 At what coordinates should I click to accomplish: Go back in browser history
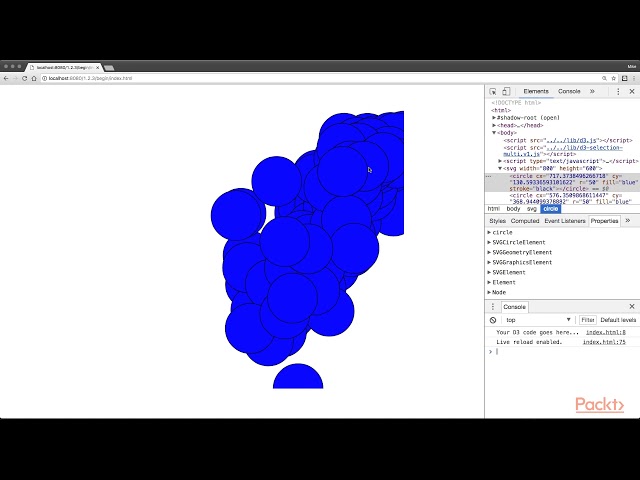(6, 78)
